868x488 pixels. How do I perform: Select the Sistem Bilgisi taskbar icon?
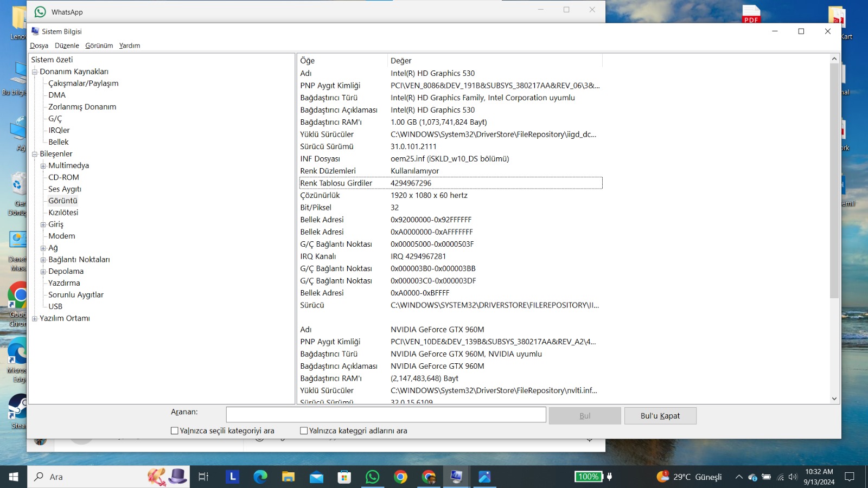(456, 477)
